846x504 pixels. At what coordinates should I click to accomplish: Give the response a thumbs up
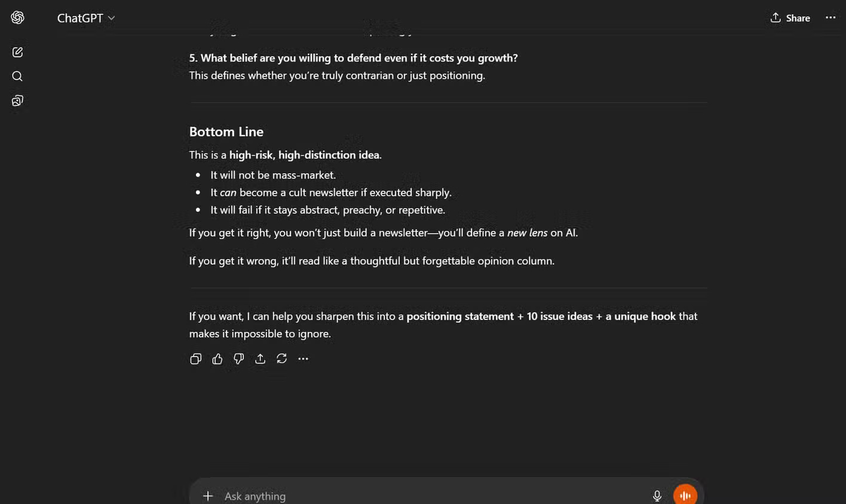pos(217,359)
